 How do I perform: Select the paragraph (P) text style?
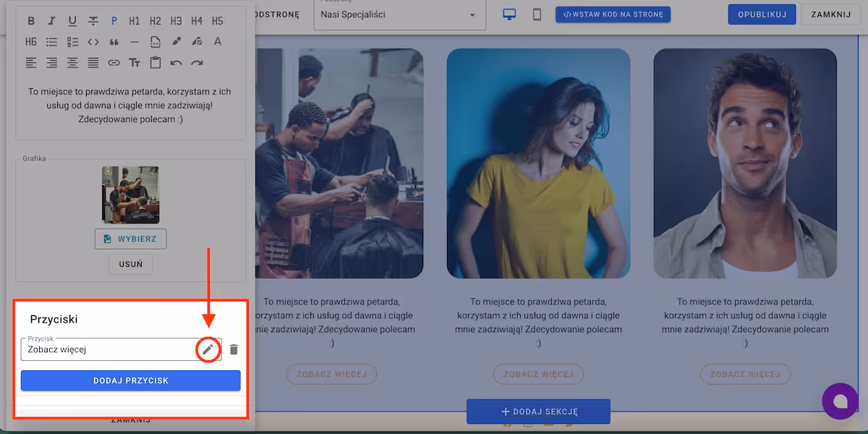pyautogui.click(x=114, y=21)
